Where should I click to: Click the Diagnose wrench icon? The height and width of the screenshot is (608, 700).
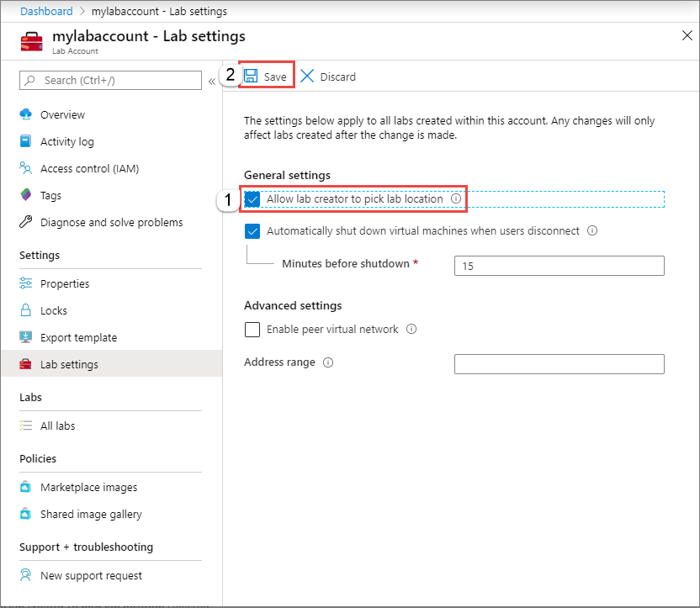(x=26, y=222)
